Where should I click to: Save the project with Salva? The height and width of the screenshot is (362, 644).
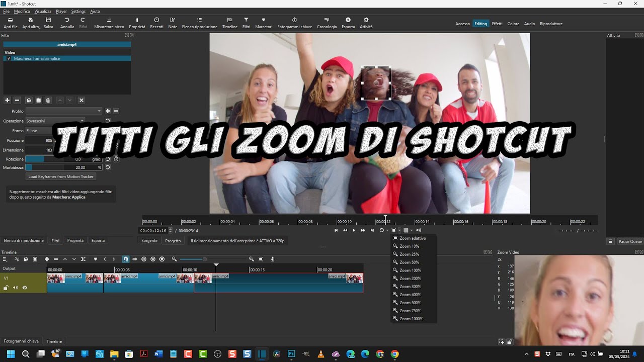coord(48,23)
